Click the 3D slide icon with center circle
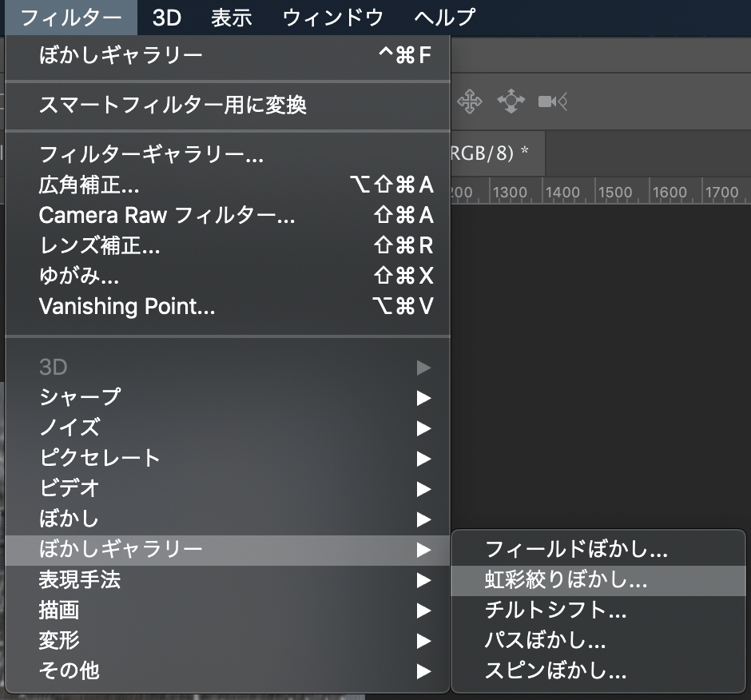The height and width of the screenshot is (700, 751). click(511, 101)
